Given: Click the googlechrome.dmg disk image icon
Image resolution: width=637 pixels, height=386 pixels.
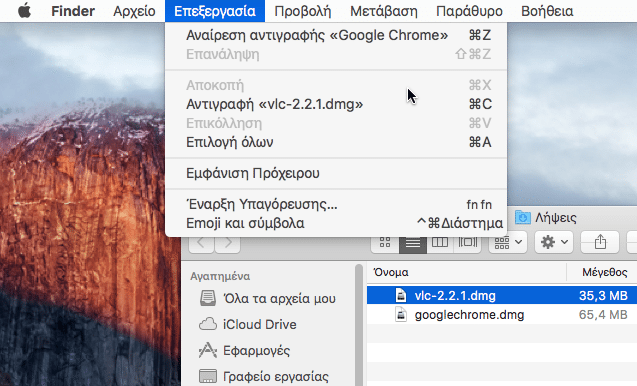Looking at the screenshot, I should (401, 314).
